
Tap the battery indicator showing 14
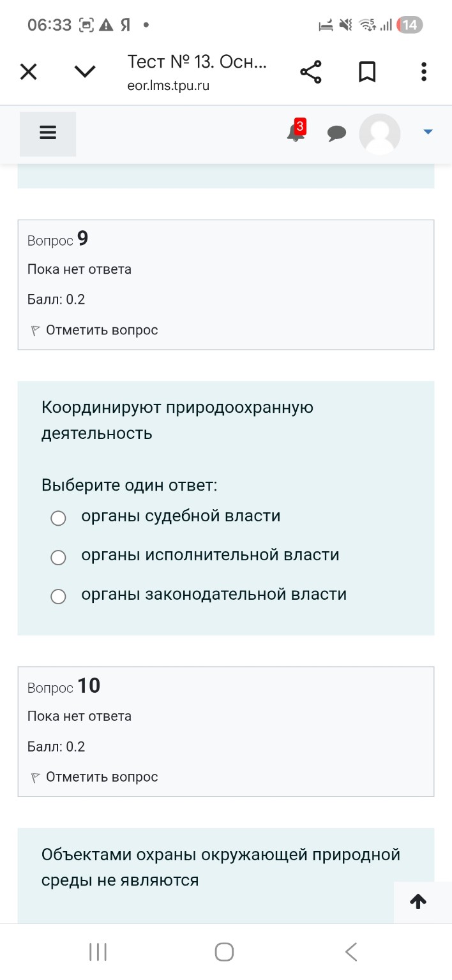(x=411, y=26)
